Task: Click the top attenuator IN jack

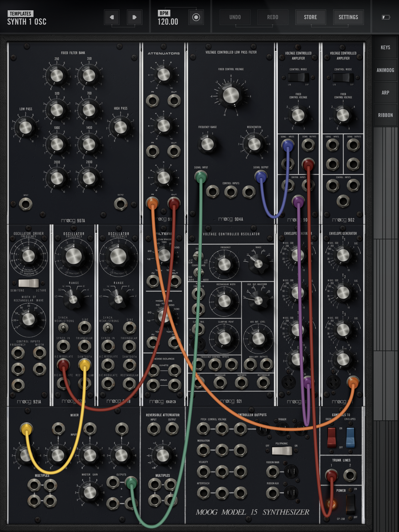Action: (x=152, y=100)
